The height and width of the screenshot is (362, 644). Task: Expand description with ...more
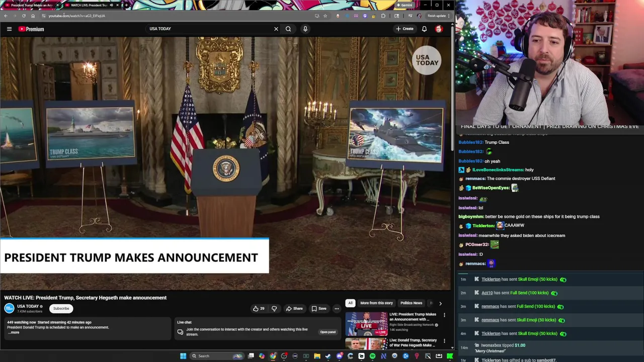14,332
